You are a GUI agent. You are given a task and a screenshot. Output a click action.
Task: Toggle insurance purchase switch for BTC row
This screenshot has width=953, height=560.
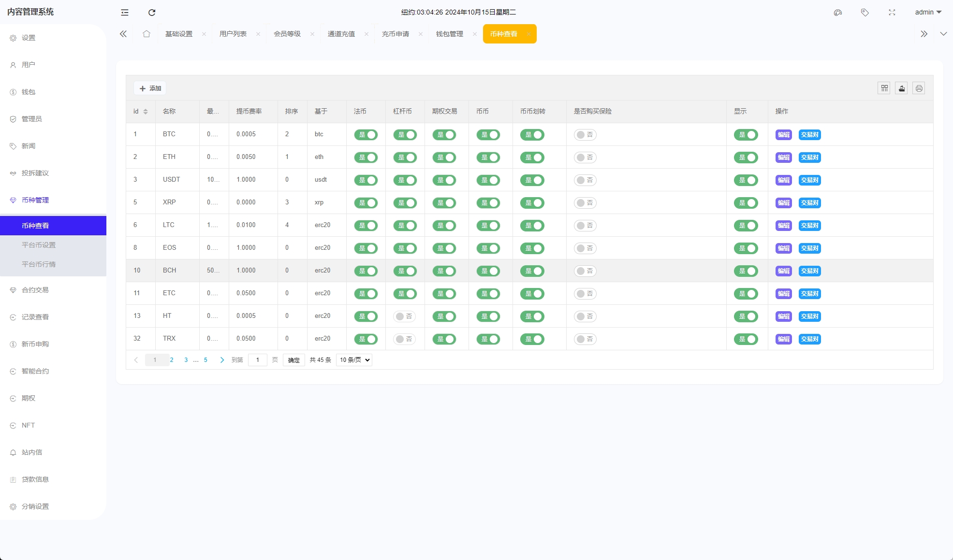click(x=585, y=135)
